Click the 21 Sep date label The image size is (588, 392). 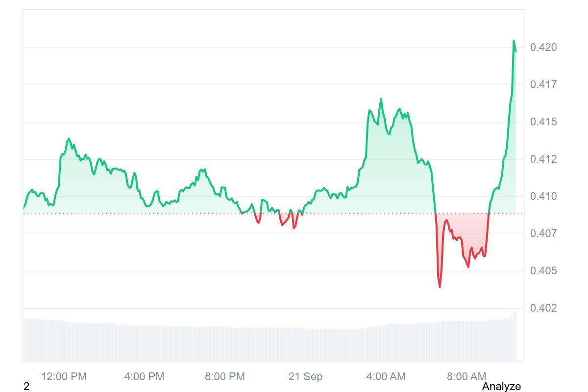coord(305,377)
